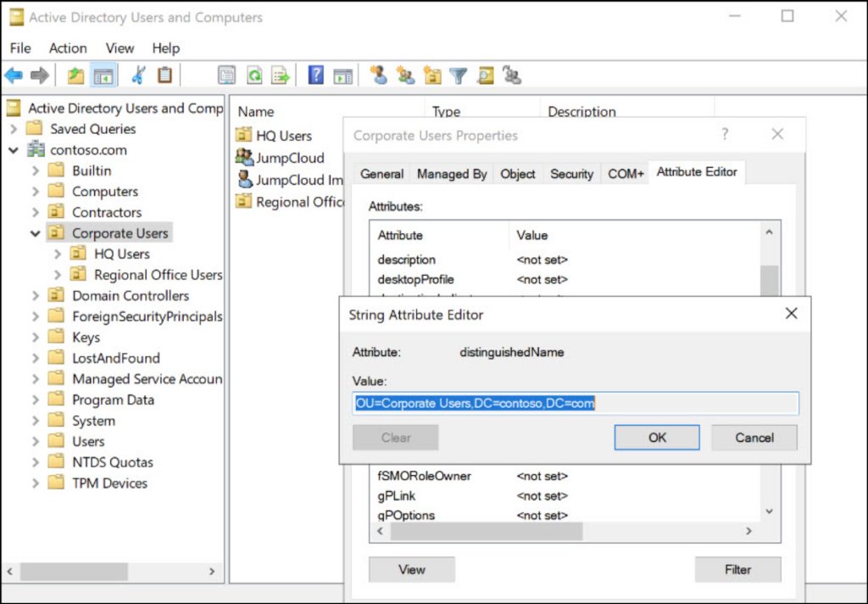Switch to the Security tab
The width and height of the screenshot is (868, 604).
pyautogui.click(x=571, y=174)
